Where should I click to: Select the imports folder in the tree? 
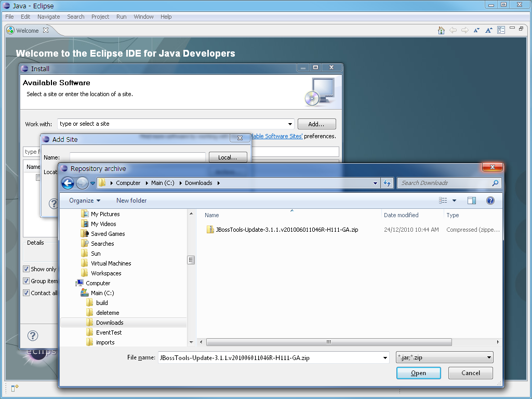click(105, 342)
